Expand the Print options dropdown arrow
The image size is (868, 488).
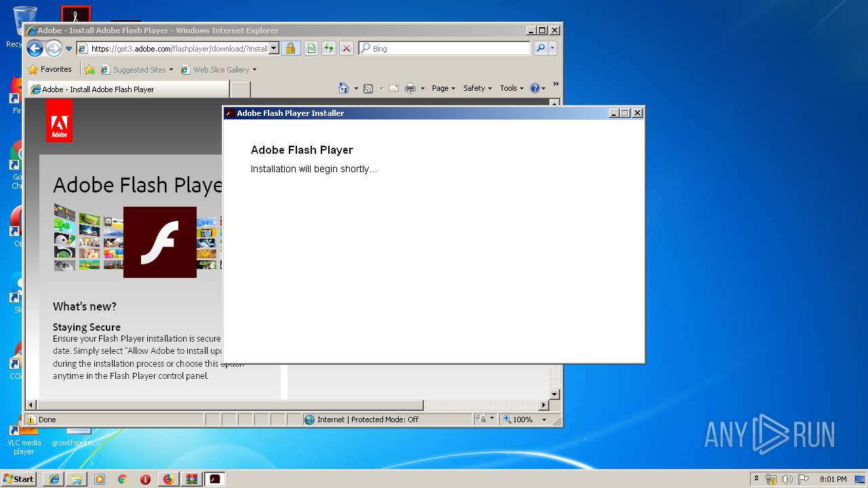pyautogui.click(x=422, y=89)
